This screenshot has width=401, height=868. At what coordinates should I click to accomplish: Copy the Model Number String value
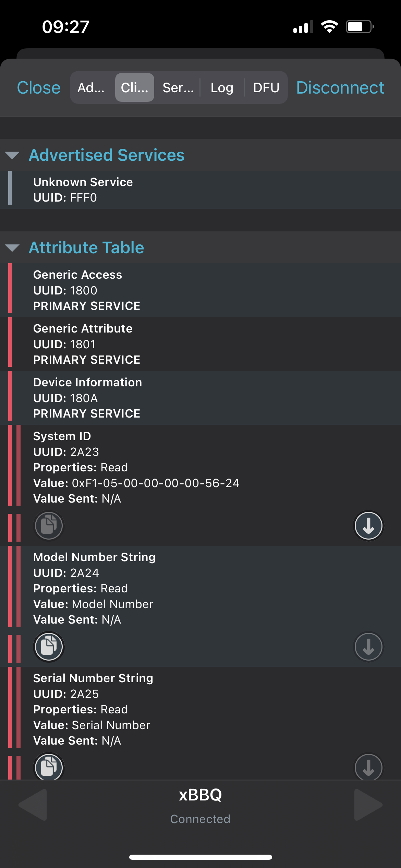pos(49,647)
